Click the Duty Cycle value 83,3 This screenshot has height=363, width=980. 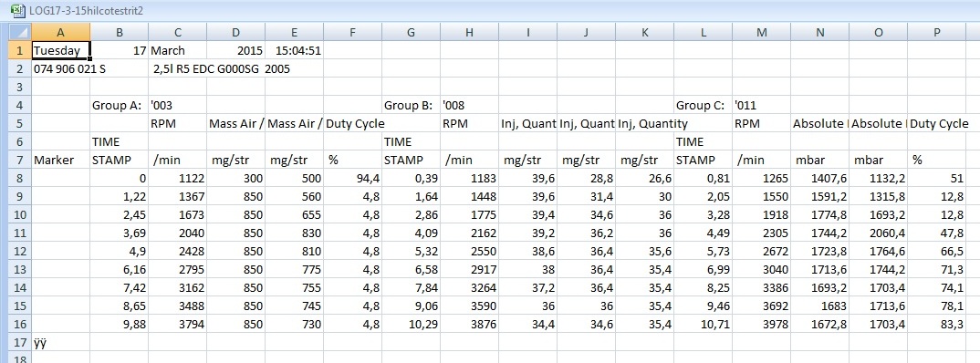click(x=937, y=325)
